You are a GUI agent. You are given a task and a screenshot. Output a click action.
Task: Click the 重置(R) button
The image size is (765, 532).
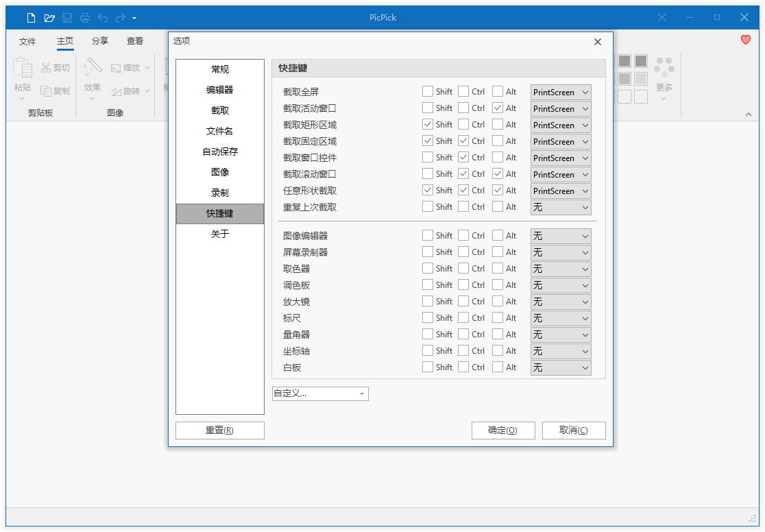pyautogui.click(x=219, y=431)
